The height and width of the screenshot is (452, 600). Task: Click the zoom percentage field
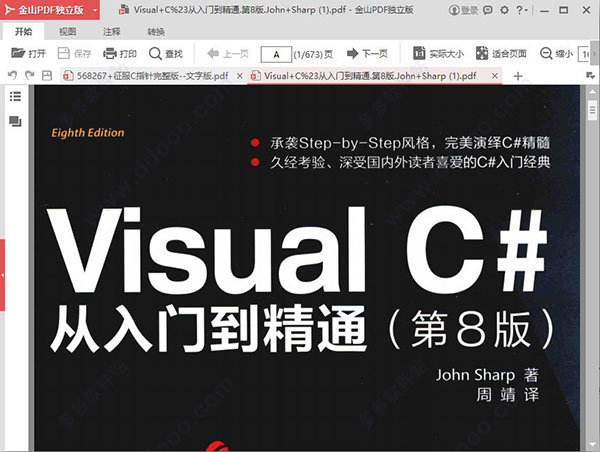[584, 54]
